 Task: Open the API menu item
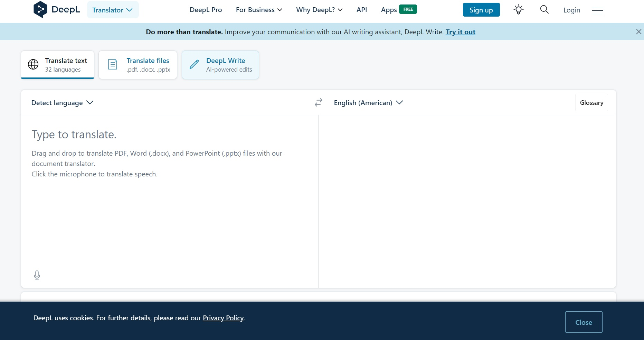pyautogui.click(x=362, y=10)
